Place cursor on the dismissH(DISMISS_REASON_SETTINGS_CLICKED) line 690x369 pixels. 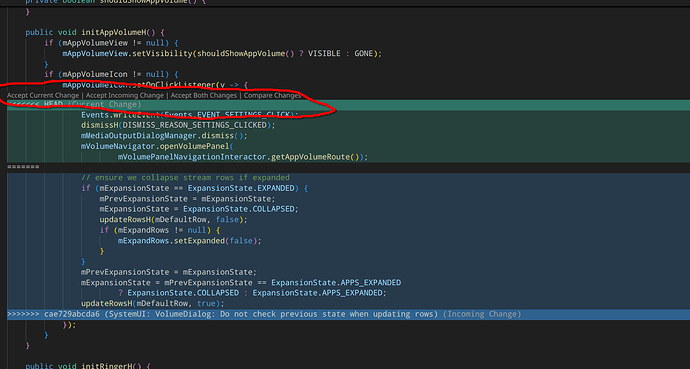pos(178,125)
